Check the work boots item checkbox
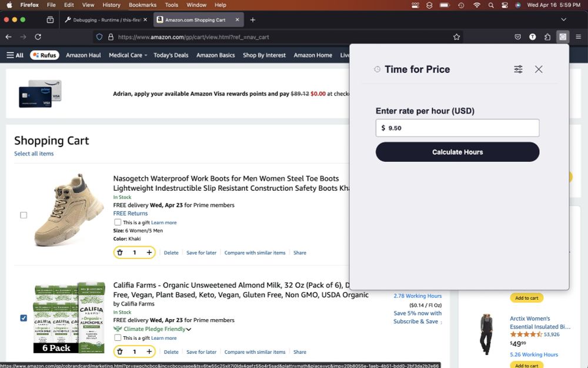Image resolution: width=588 pixels, height=368 pixels. pyautogui.click(x=24, y=215)
